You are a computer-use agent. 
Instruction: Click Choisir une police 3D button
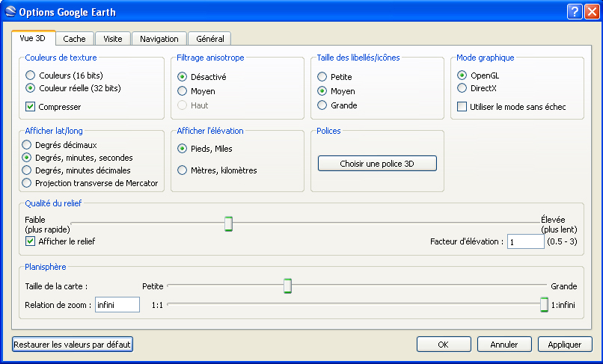click(377, 164)
